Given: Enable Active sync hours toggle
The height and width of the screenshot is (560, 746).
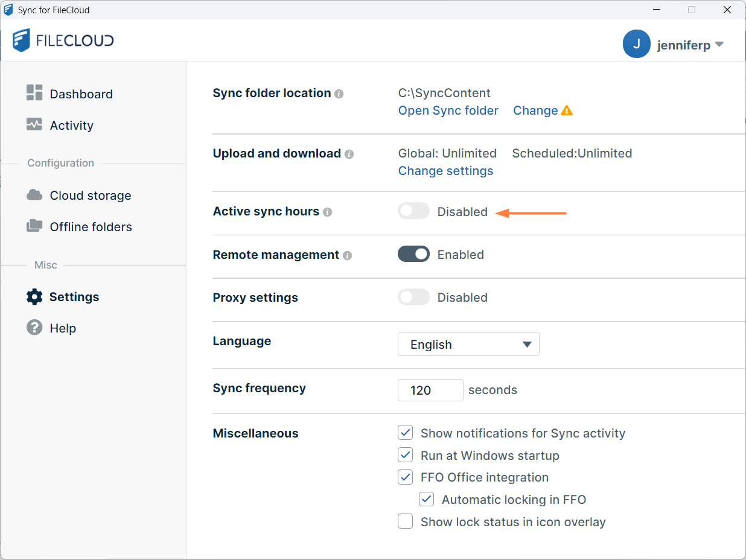Looking at the screenshot, I should pos(413,211).
